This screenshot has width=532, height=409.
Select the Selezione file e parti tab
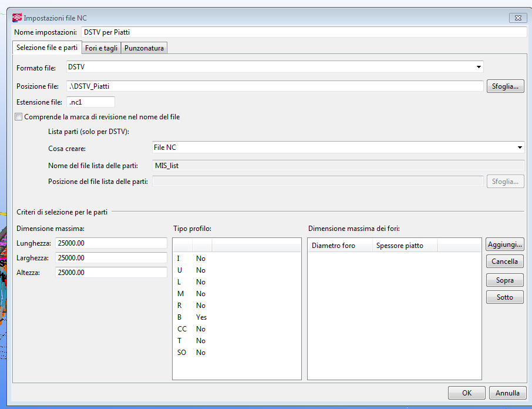tap(47, 48)
